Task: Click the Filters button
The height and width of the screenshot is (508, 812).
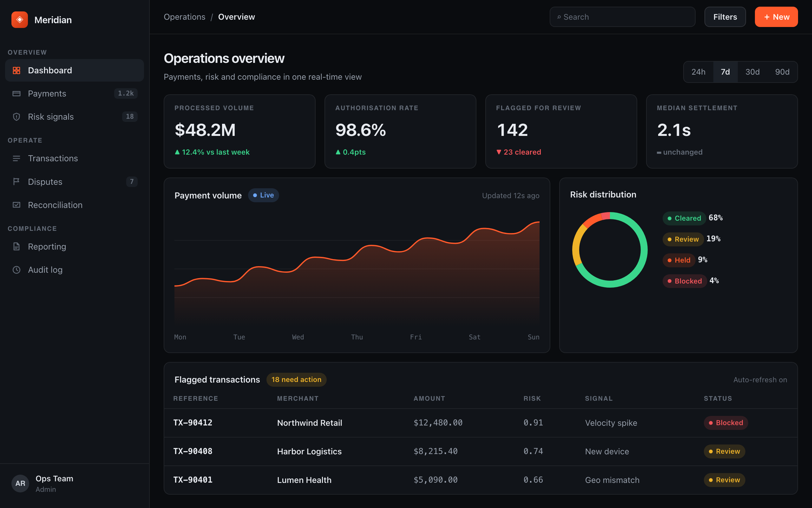Action: 725,17
